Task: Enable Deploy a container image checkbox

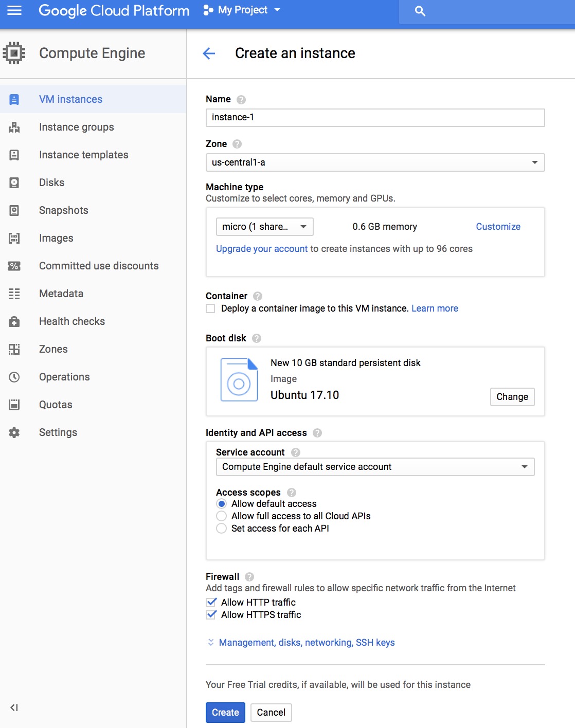Action: (210, 308)
